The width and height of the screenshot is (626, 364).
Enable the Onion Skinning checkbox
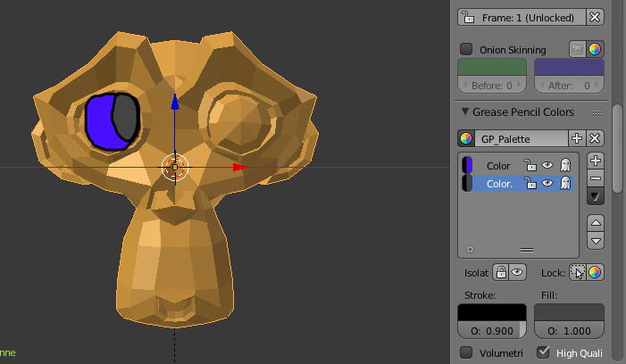click(x=466, y=49)
